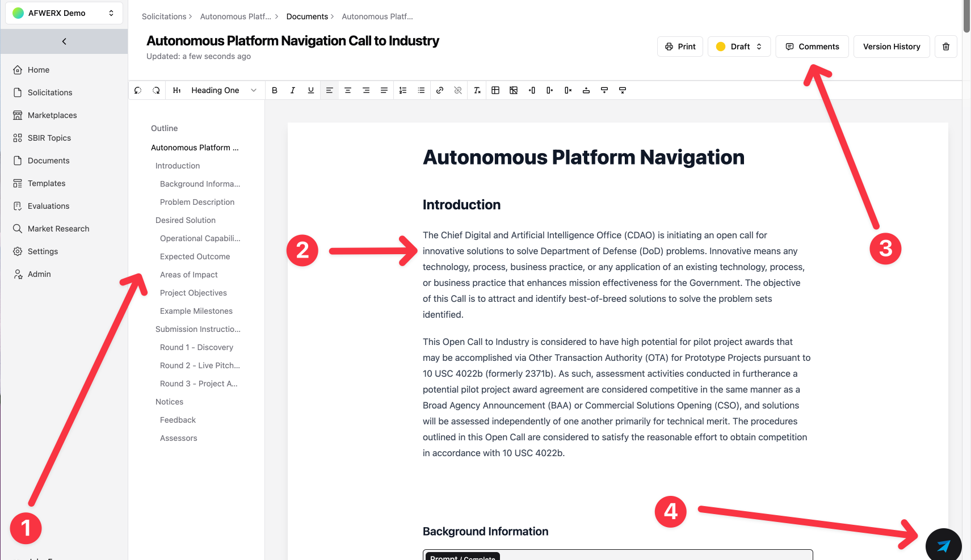971x560 pixels.
Task: Click the Documents breadcrumb
Action: pos(307,16)
